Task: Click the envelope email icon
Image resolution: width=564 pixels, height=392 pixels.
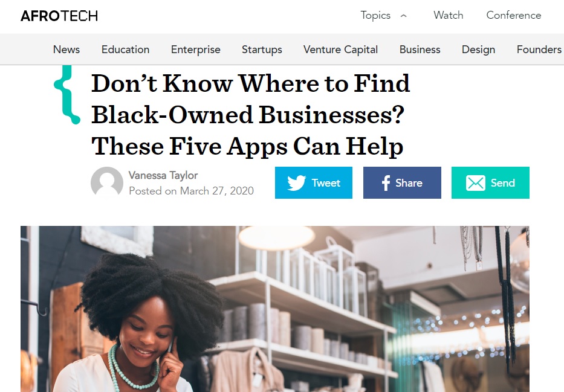Action: 476,183
